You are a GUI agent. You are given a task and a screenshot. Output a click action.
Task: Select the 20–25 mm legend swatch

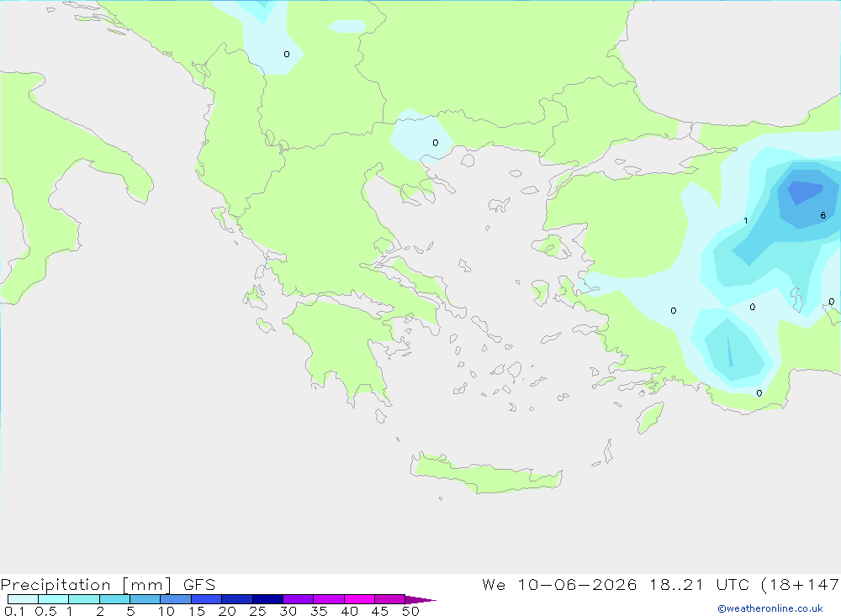(237, 599)
